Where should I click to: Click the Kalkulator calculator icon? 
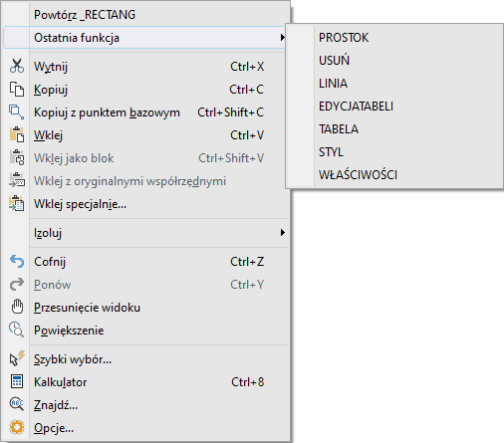[x=17, y=382]
